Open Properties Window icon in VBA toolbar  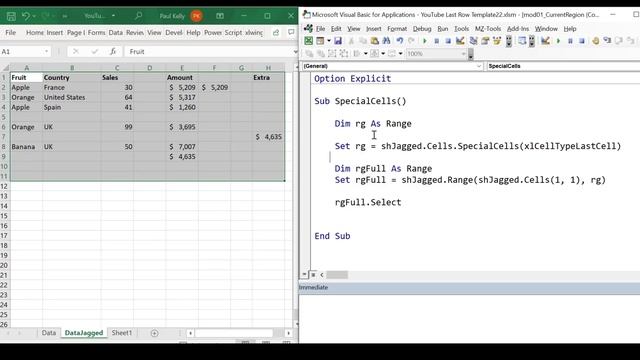point(485,41)
